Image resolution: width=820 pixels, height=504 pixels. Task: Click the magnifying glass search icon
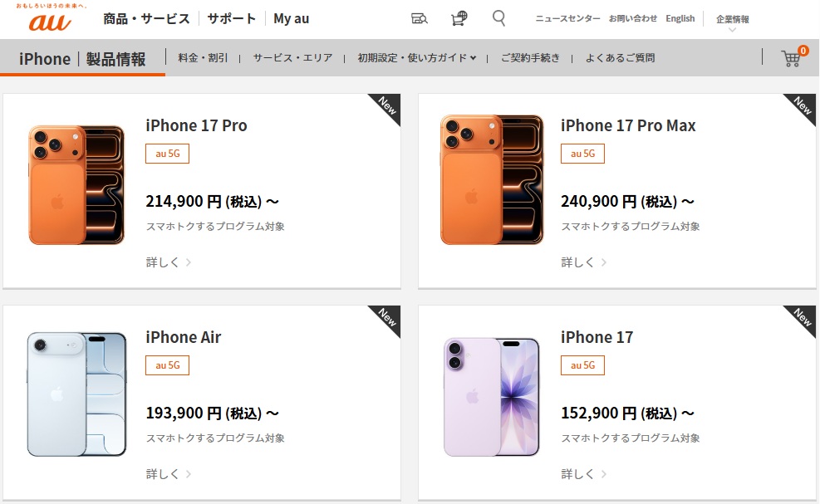499,18
